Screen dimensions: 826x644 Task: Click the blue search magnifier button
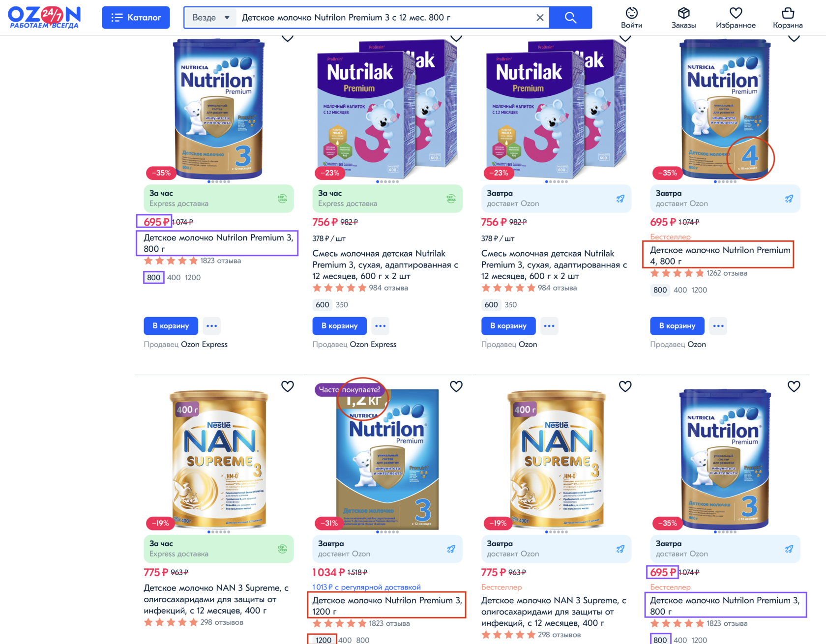pyautogui.click(x=570, y=18)
